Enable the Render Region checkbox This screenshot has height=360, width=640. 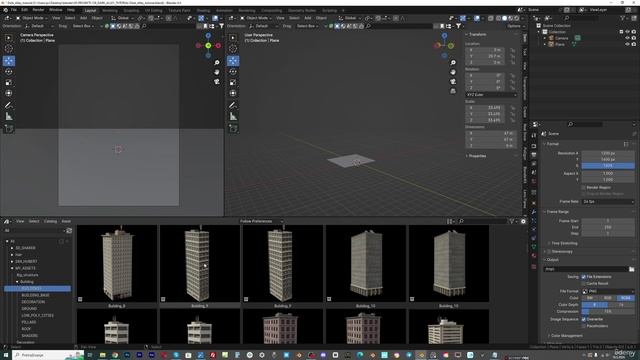point(584,187)
